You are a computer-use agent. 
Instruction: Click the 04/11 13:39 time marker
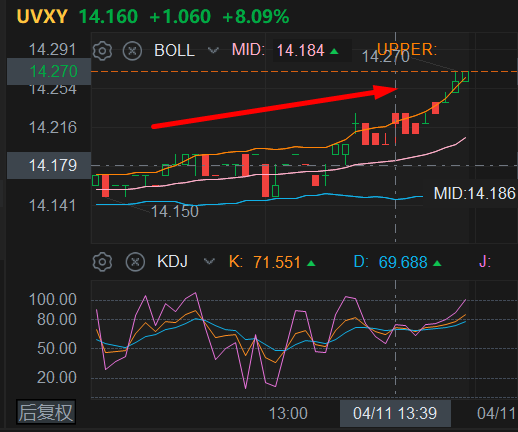[395, 413]
